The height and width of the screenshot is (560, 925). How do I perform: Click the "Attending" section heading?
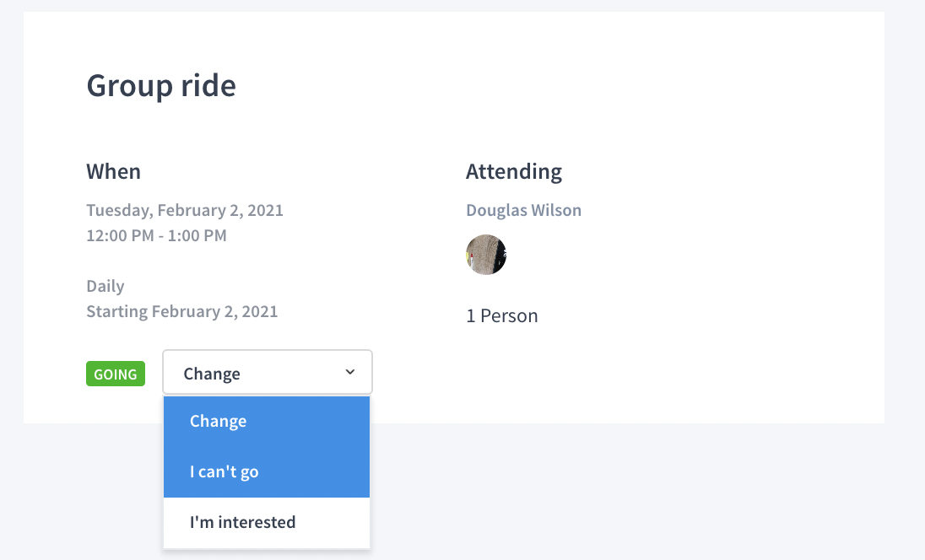514,171
